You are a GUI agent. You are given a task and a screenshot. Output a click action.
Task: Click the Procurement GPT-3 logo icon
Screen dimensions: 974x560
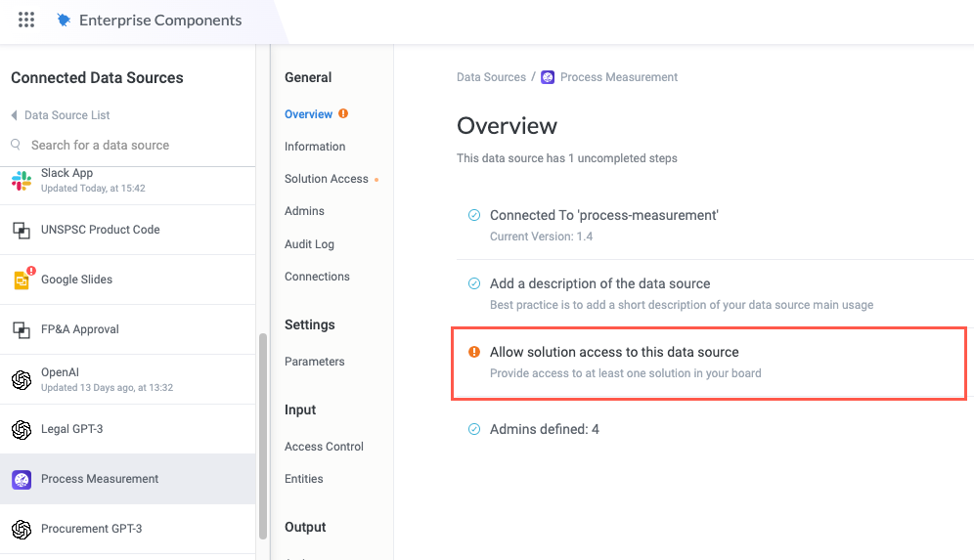[22, 529]
